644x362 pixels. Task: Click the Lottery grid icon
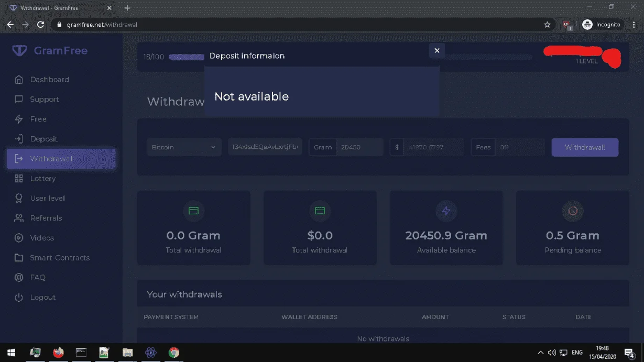pyautogui.click(x=19, y=179)
